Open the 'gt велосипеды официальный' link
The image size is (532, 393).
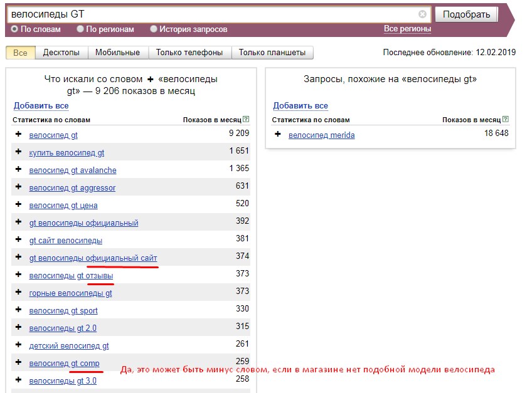pyautogui.click(x=84, y=223)
